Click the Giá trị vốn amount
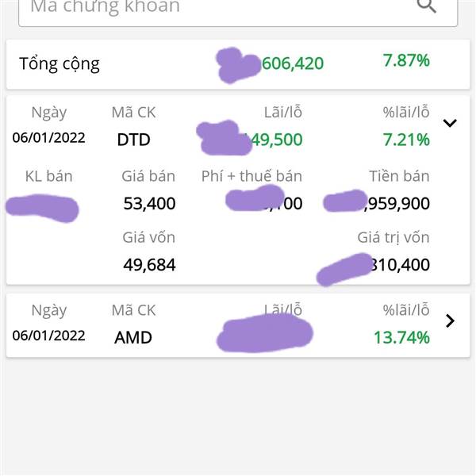The image size is (476, 476). point(374,266)
